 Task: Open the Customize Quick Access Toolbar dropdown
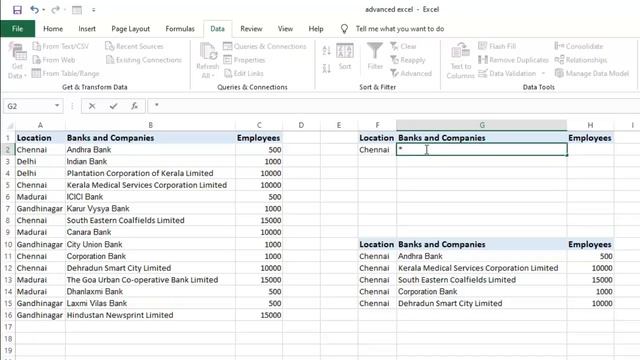coord(93,10)
